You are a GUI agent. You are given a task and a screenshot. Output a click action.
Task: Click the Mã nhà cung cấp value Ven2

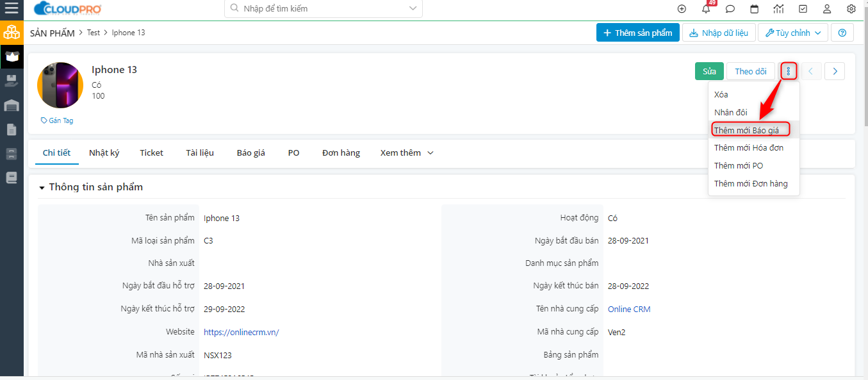tap(617, 332)
